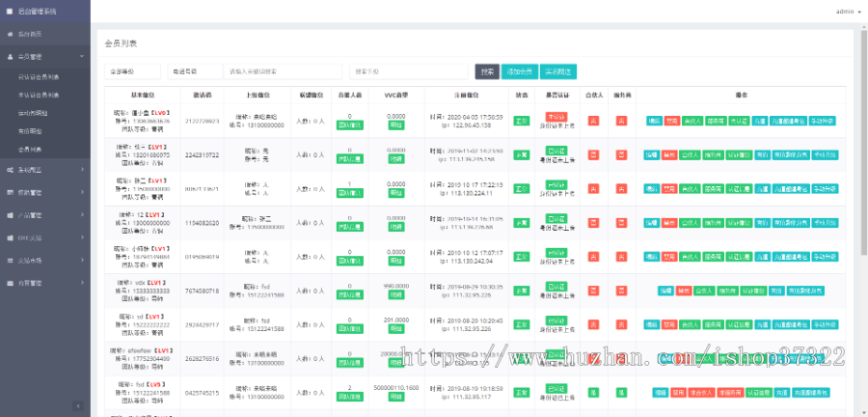This screenshot has width=868, height=417.
Task: Click the square logo icon beside 后台管理系统
Action: click(10, 11)
